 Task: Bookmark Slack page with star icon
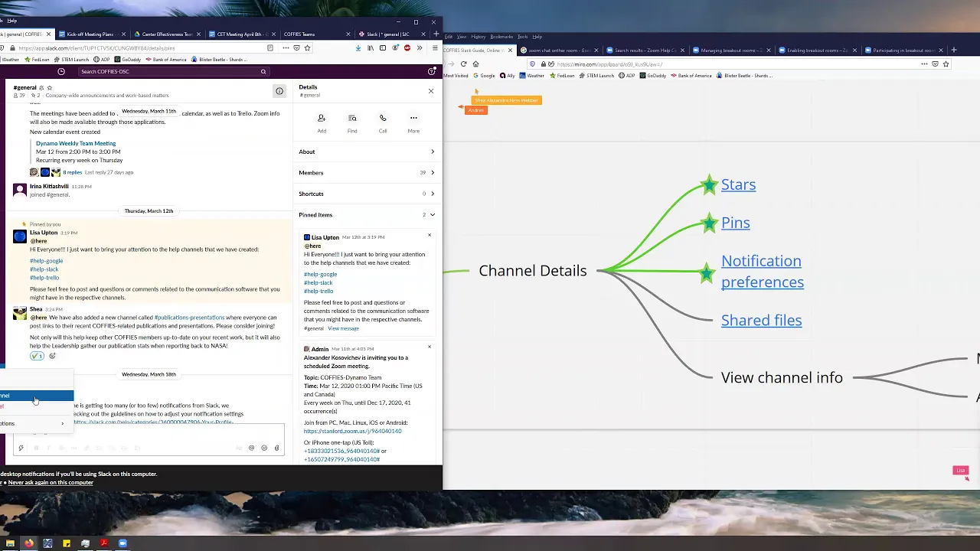click(x=307, y=47)
